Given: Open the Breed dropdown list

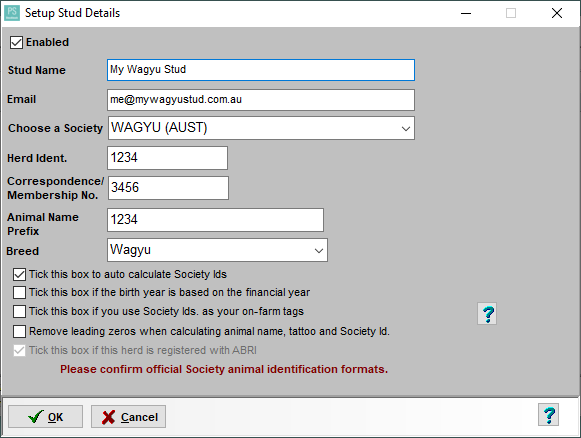Looking at the screenshot, I should click(319, 250).
